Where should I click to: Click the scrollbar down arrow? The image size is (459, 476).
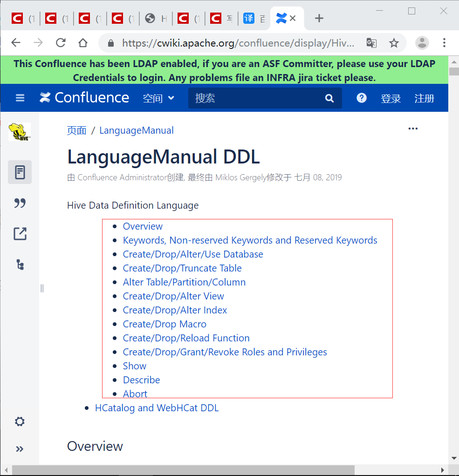[x=454, y=458]
